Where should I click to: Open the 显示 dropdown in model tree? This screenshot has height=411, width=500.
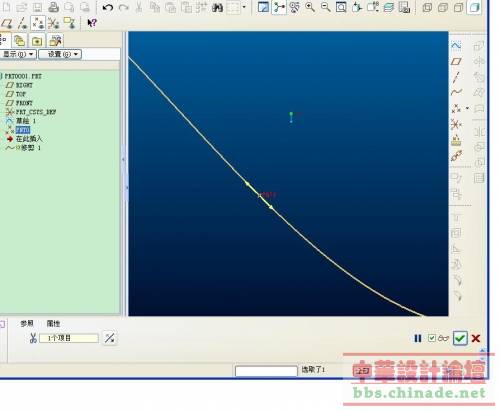[18, 54]
